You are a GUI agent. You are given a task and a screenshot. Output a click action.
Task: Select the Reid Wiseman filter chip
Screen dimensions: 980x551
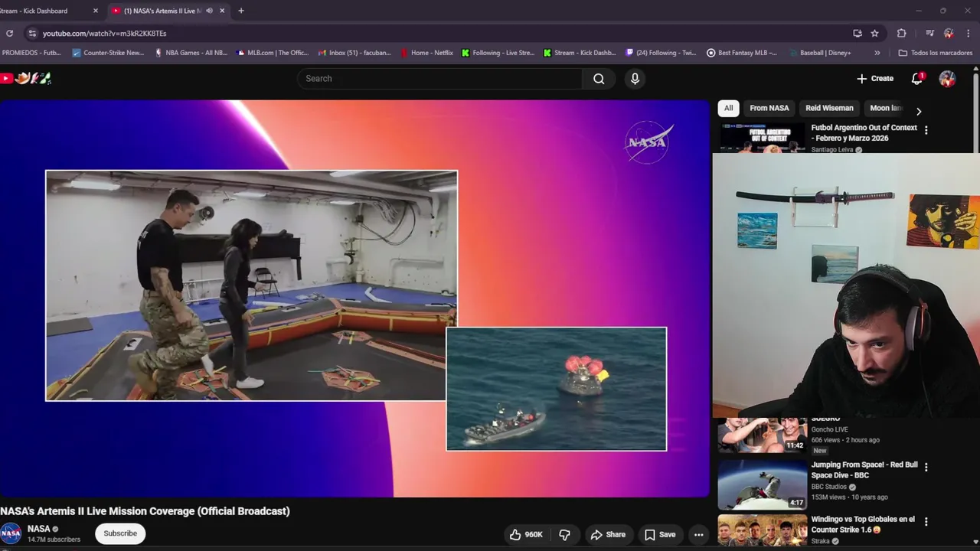(x=829, y=108)
